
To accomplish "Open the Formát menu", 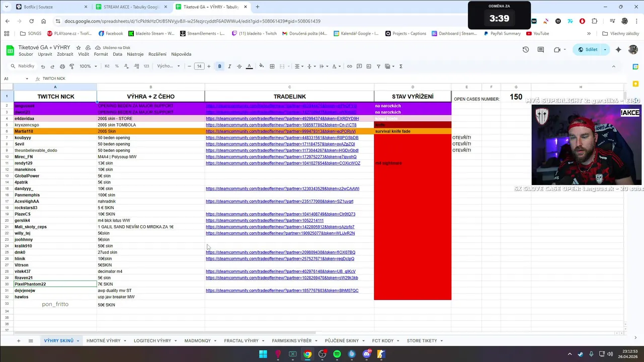I will point(101,54).
